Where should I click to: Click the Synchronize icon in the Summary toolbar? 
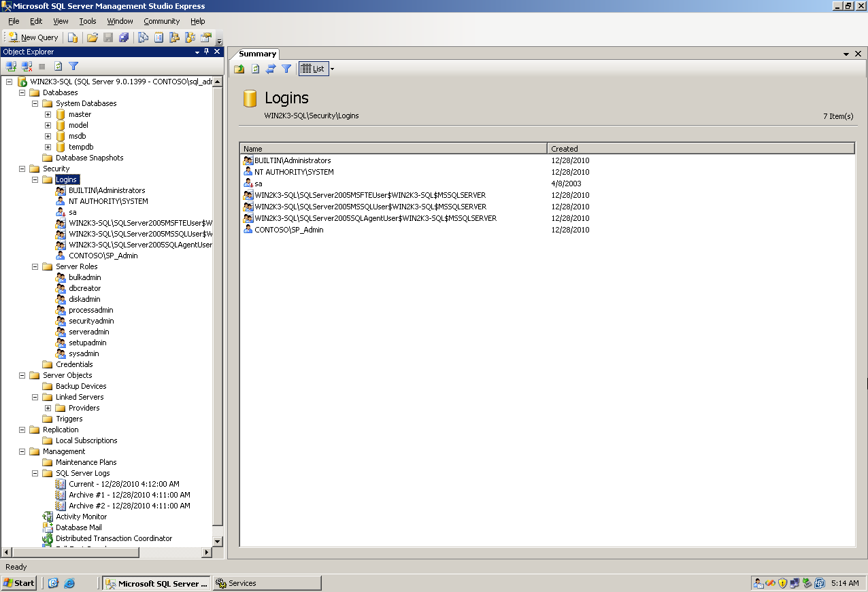pyautogui.click(x=271, y=68)
